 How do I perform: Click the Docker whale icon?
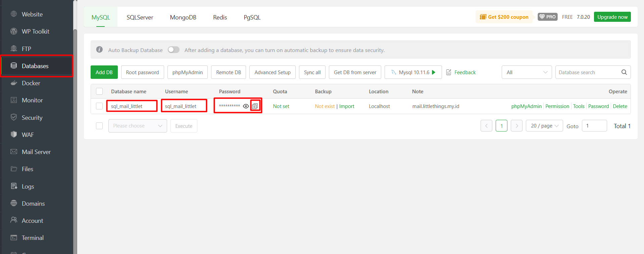pyautogui.click(x=14, y=83)
